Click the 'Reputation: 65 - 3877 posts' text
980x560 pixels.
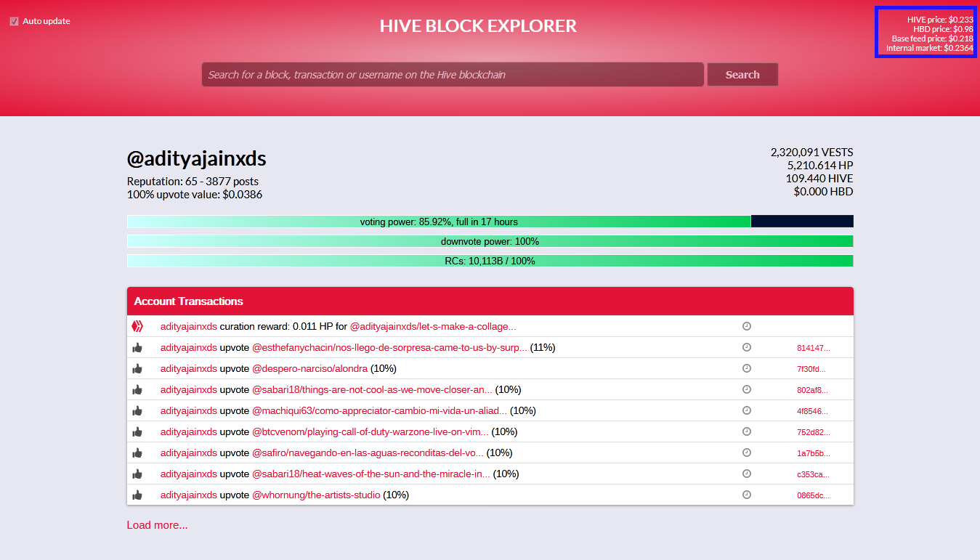point(193,182)
